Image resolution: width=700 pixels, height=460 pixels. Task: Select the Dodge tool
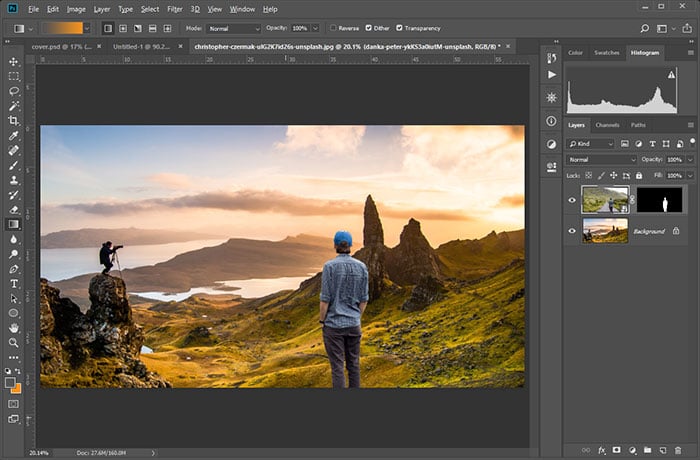pos(13,254)
